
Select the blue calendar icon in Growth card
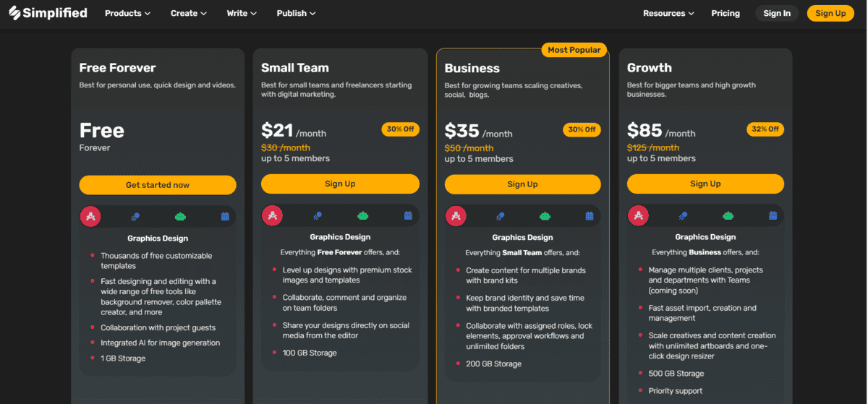click(773, 215)
